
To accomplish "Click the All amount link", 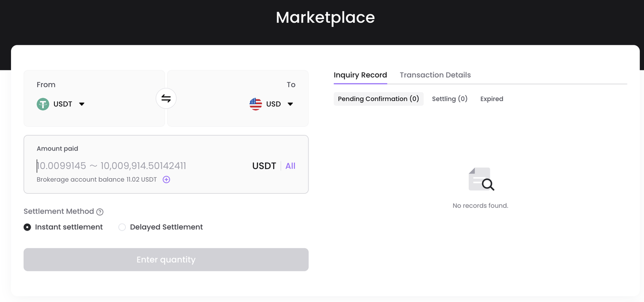I will (x=290, y=166).
